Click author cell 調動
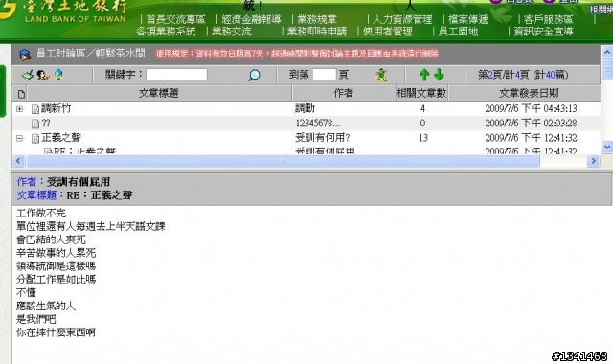The image size is (613, 364). pyautogui.click(x=305, y=108)
